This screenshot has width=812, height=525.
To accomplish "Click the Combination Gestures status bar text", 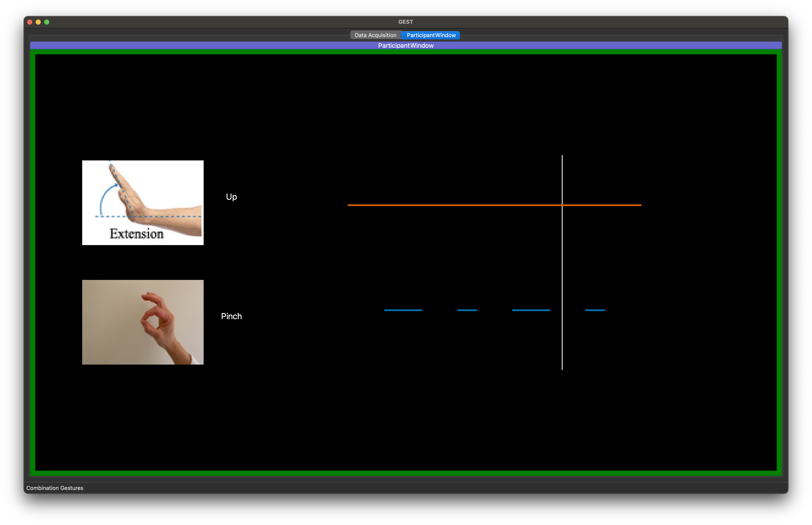I will coord(55,488).
